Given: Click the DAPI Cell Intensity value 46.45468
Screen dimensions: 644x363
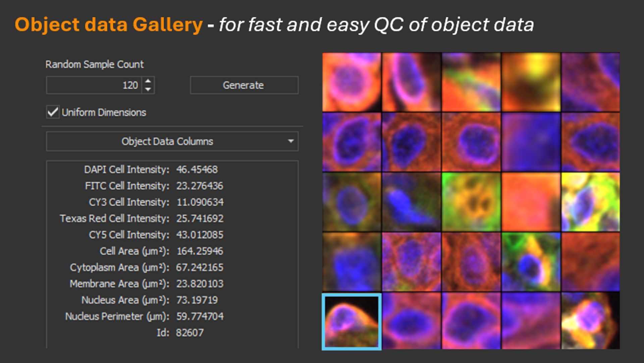Looking at the screenshot, I should (x=197, y=170).
